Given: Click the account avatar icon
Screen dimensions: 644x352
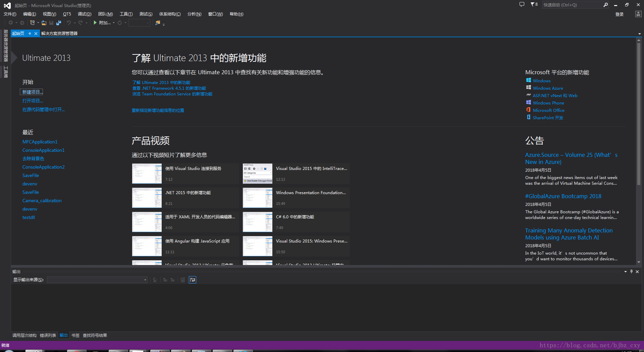Looking at the screenshot, I should [x=638, y=14].
